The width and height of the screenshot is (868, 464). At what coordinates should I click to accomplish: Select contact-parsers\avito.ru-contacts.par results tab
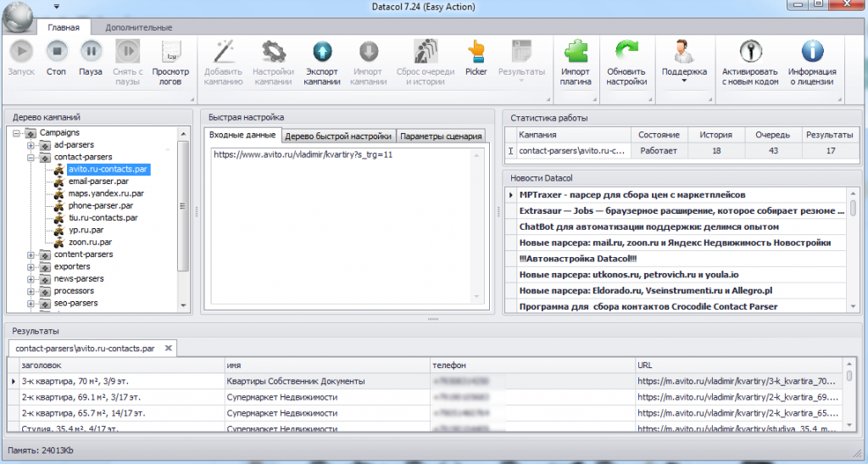[85, 349]
